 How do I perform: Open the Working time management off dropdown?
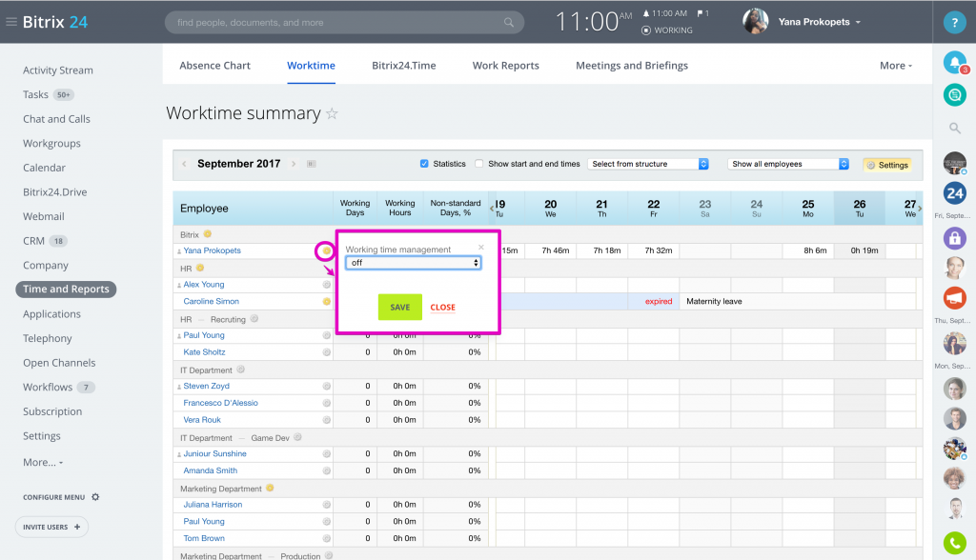(x=414, y=263)
